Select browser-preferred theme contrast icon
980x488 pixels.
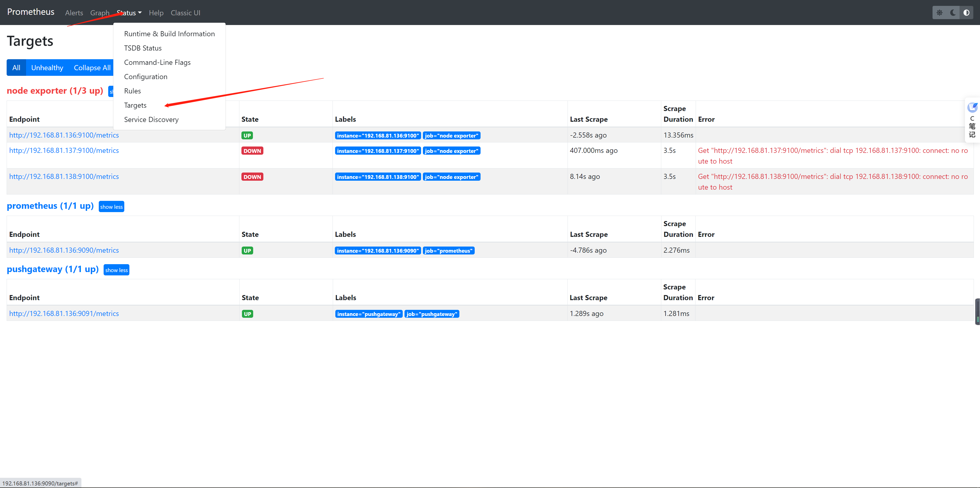(966, 13)
